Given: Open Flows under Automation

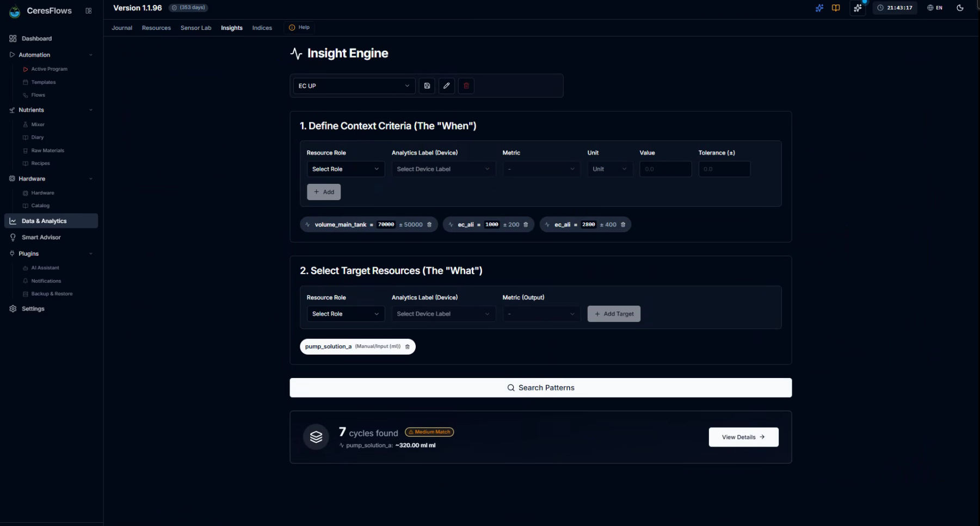Looking at the screenshot, I should coord(38,95).
